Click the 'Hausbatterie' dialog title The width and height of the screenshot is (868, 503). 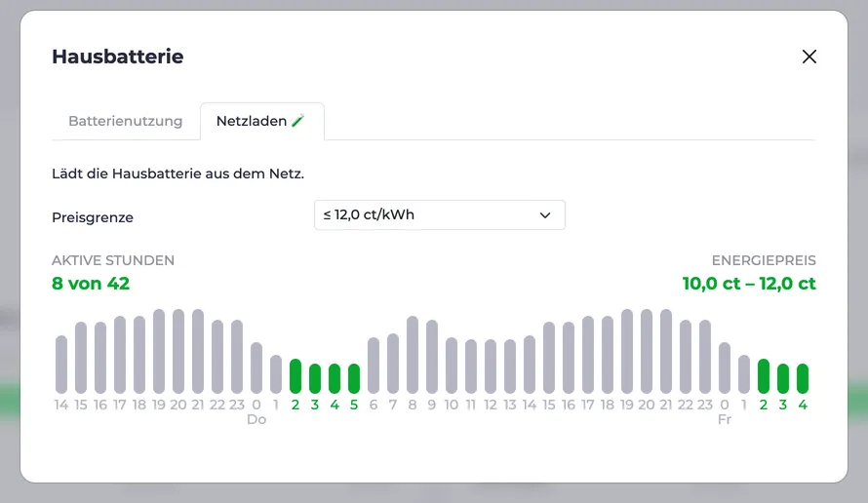point(118,57)
